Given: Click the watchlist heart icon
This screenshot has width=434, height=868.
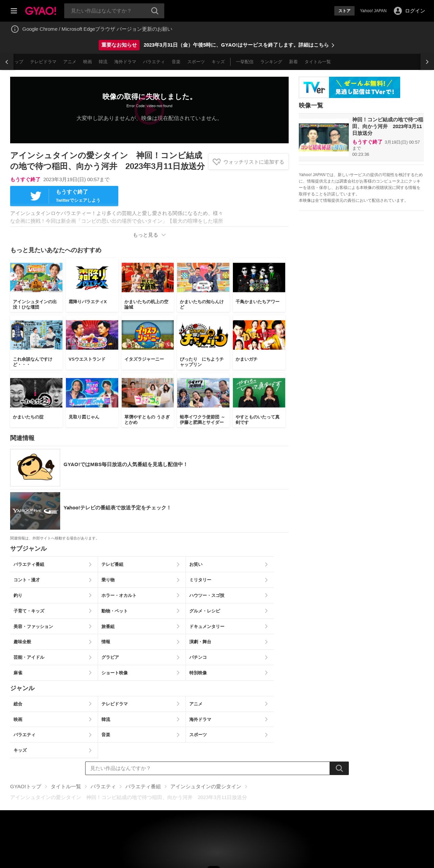Looking at the screenshot, I should click(217, 162).
